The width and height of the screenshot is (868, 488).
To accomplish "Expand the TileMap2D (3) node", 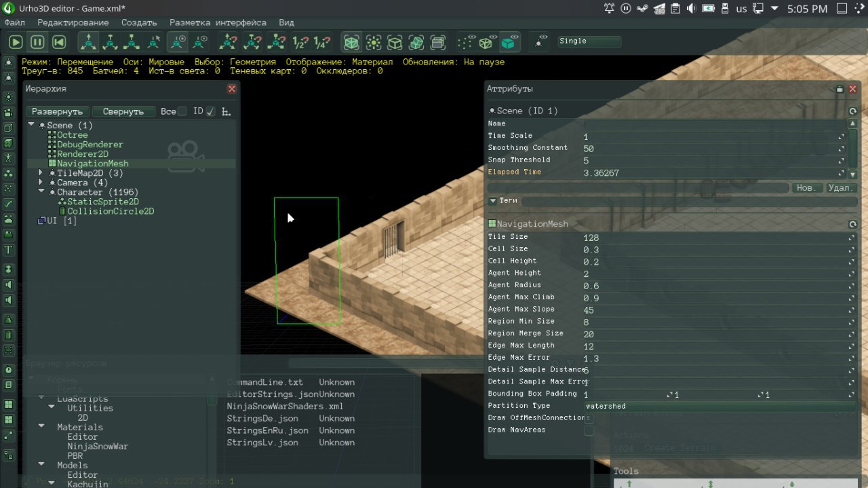I will coord(41,173).
